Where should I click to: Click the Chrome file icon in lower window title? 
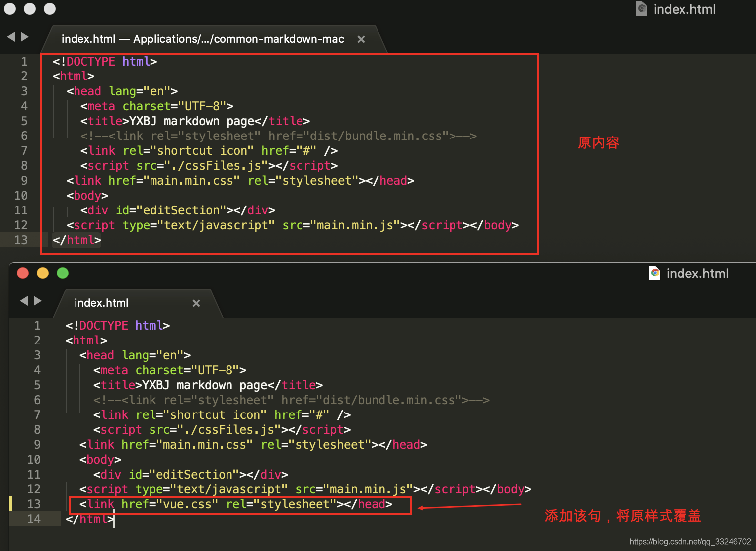point(655,273)
